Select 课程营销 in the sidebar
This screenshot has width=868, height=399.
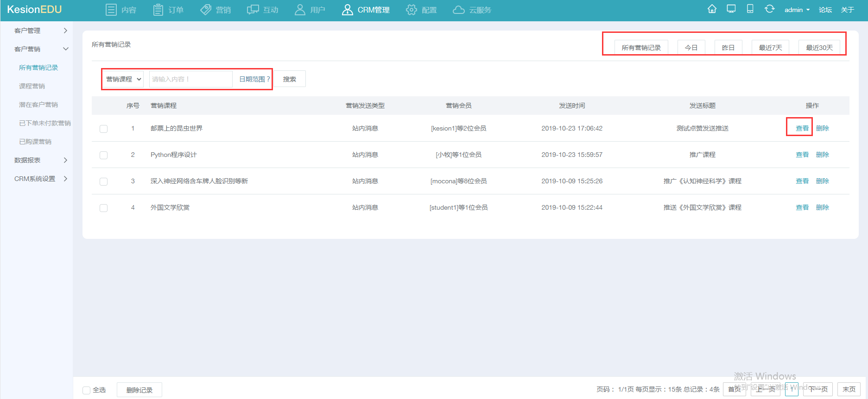(32, 86)
